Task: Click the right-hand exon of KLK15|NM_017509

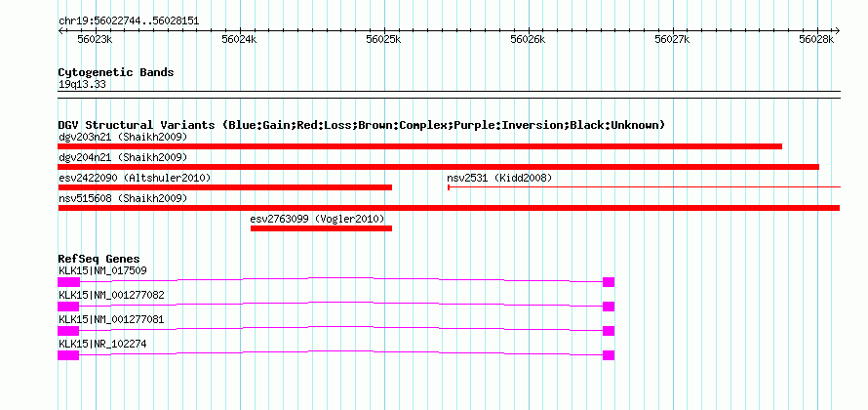Action: (x=609, y=282)
